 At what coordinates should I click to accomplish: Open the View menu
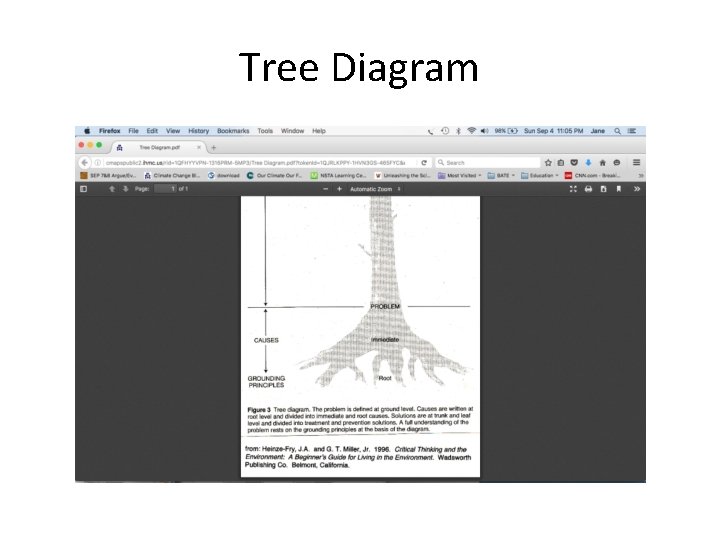tap(173, 131)
